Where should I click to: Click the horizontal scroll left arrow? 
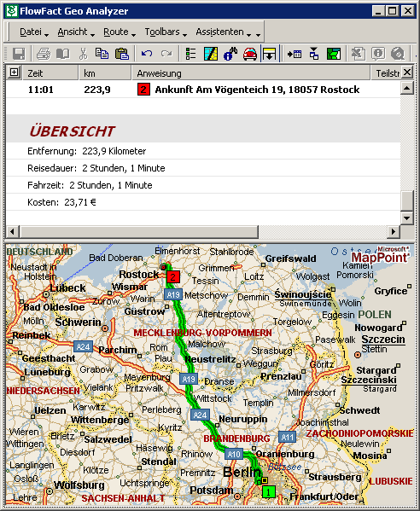click(x=13, y=231)
